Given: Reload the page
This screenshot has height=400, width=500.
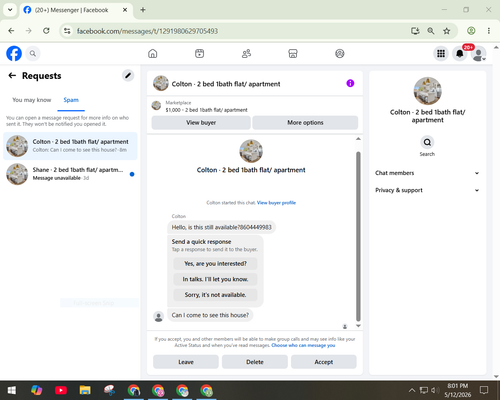Looking at the screenshot, I should [46, 31].
